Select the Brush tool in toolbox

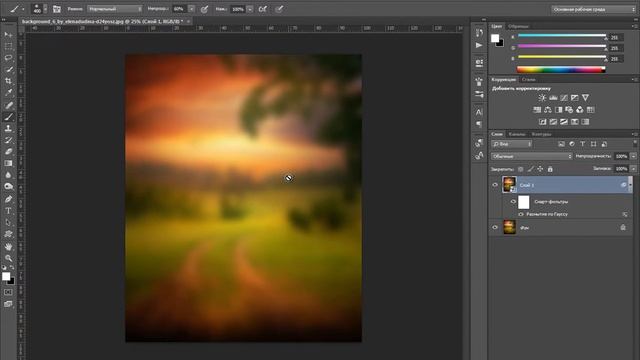coord(8,117)
